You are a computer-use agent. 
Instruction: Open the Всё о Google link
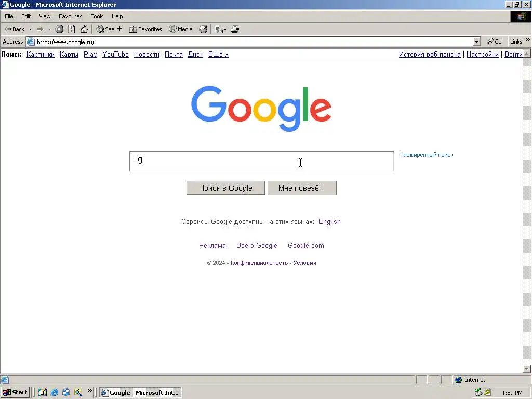[x=257, y=246]
